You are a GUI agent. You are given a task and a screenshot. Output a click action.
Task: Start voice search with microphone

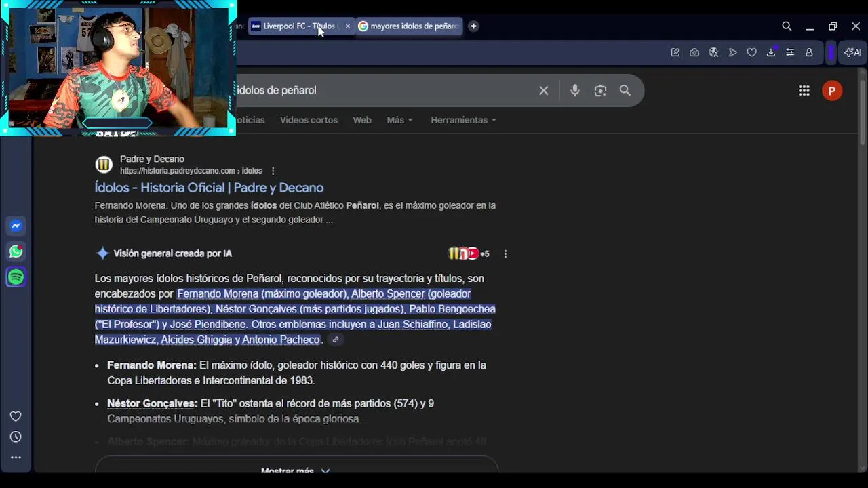point(575,90)
